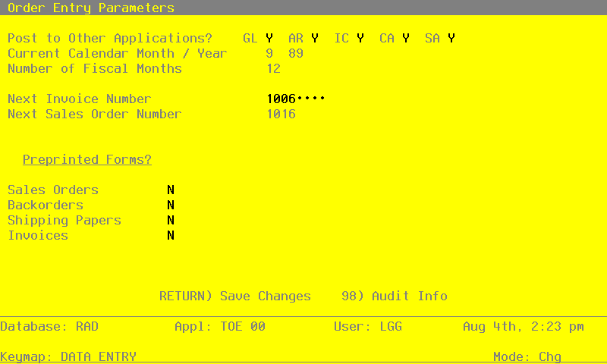Click the Current Calendar Month / Year label
Image resolution: width=607 pixels, height=364 pixels.
(x=118, y=53)
